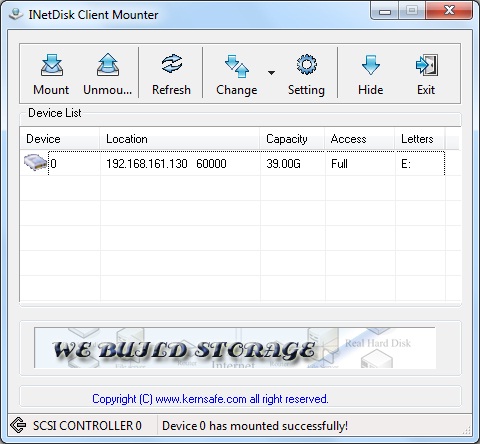Exit the application using Exit icon

click(426, 65)
